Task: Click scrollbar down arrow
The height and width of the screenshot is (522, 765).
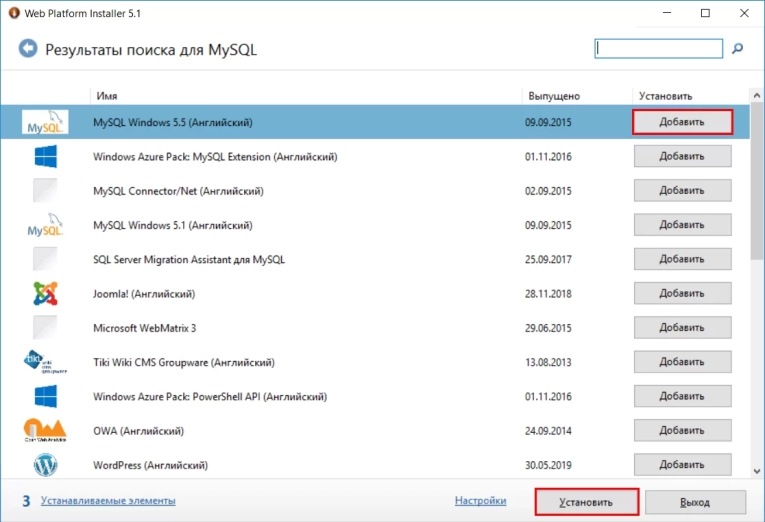Action: pyautogui.click(x=757, y=471)
